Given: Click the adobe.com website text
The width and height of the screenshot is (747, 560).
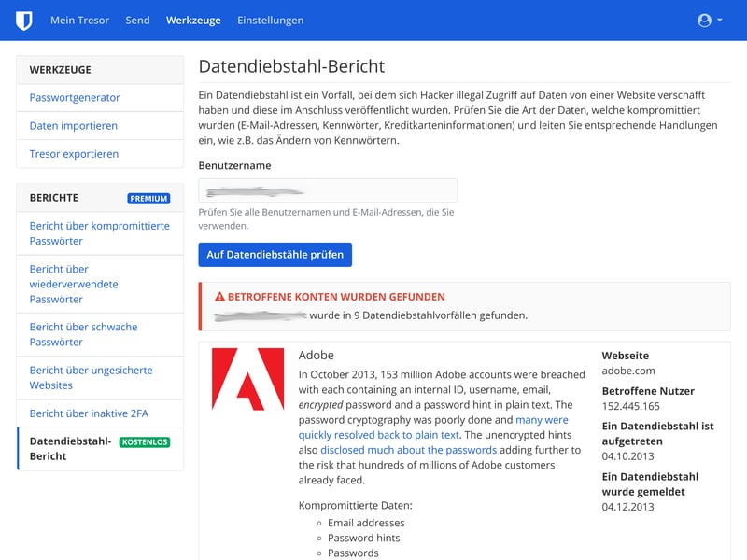Looking at the screenshot, I should [x=627, y=371].
